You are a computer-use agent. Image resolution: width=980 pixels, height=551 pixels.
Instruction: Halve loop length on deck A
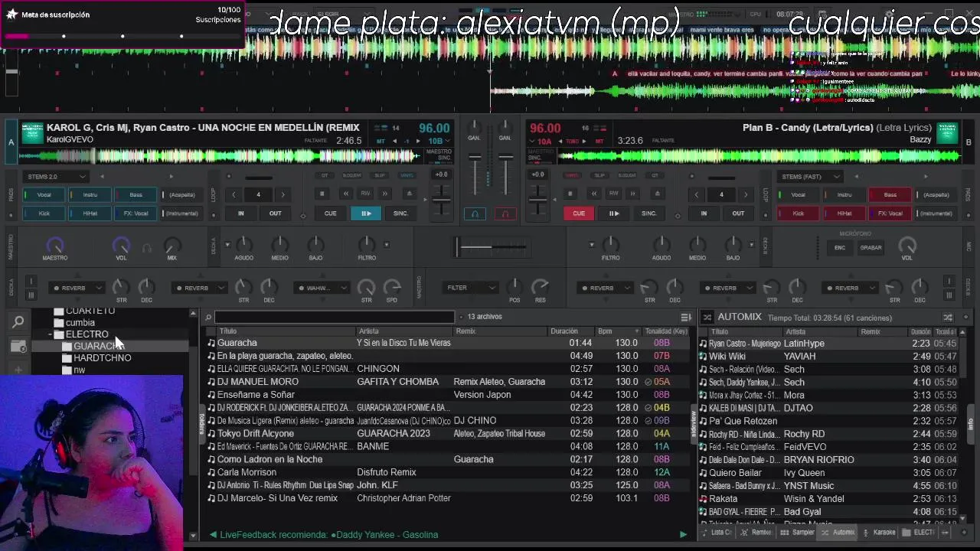pos(234,194)
